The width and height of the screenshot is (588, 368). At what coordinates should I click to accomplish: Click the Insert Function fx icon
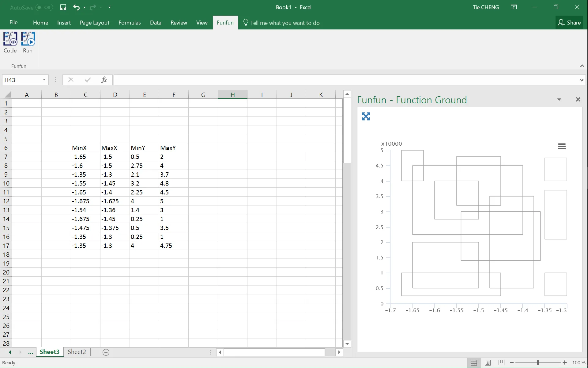pyautogui.click(x=104, y=80)
